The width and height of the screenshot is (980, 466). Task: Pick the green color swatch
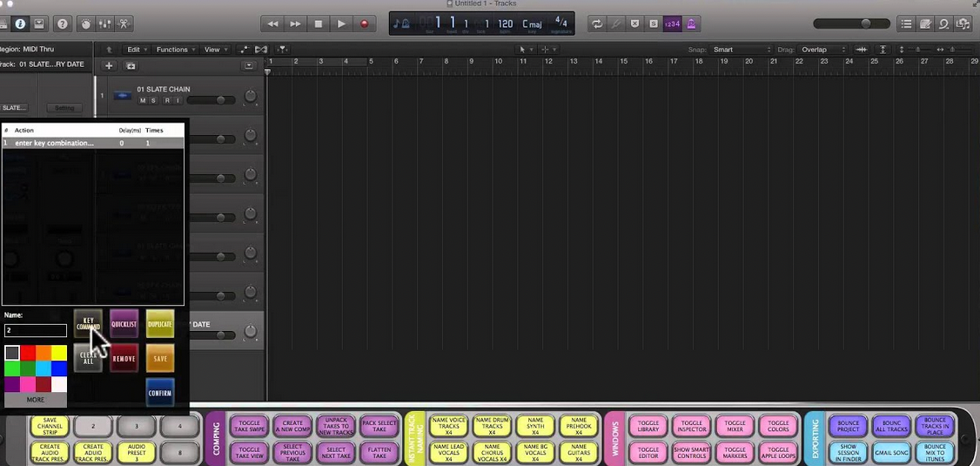click(12, 368)
